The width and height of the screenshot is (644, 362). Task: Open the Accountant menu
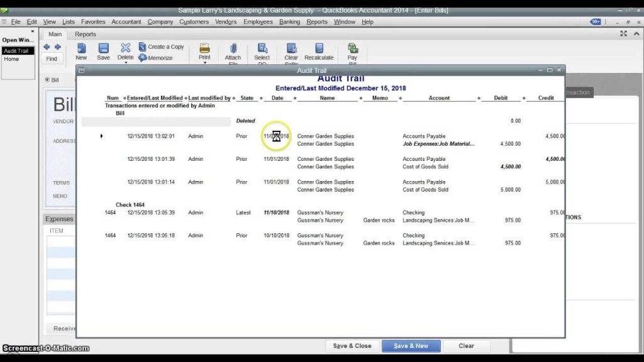pyautogui.click(x=126, y=22)
